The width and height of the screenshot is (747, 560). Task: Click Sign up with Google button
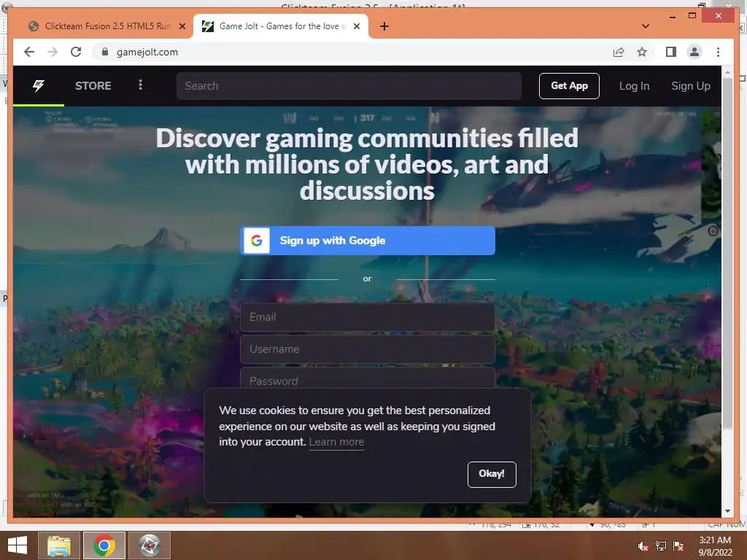click(368, 241)
